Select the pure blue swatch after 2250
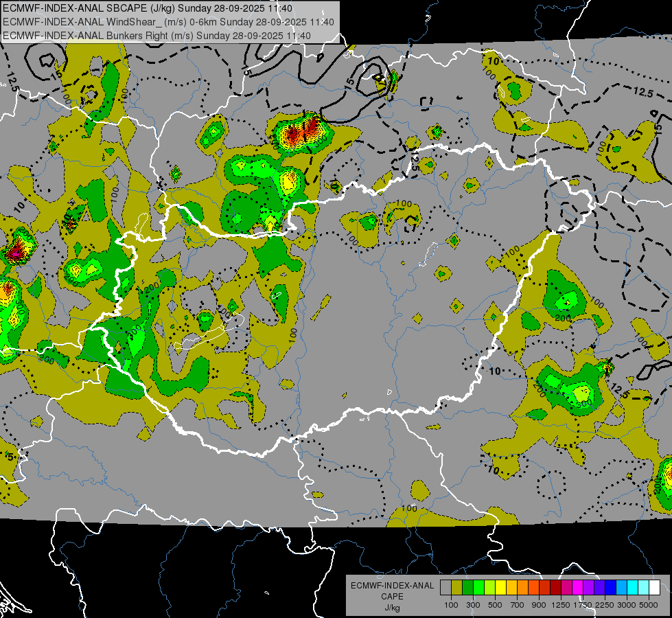Screen dimensions: 672x618 click(x=611, y=588)
